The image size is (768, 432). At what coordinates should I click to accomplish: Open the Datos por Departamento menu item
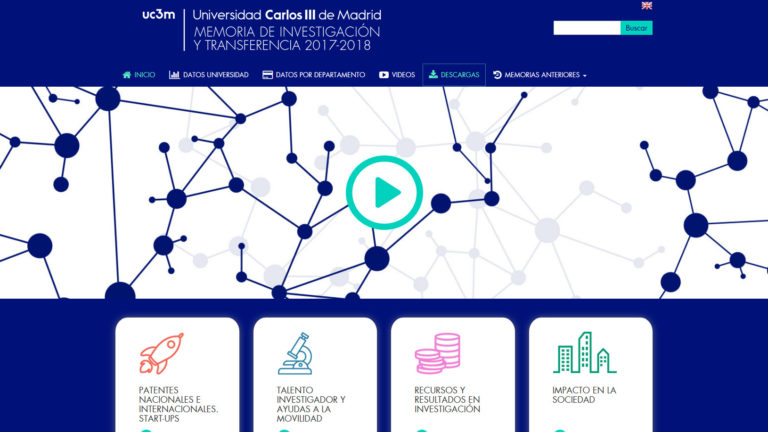tap(314, 75)
